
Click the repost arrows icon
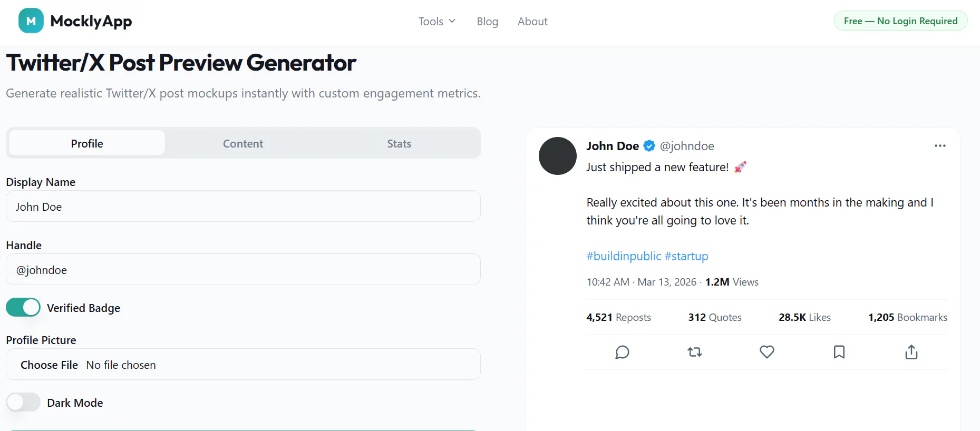point(695,352)
